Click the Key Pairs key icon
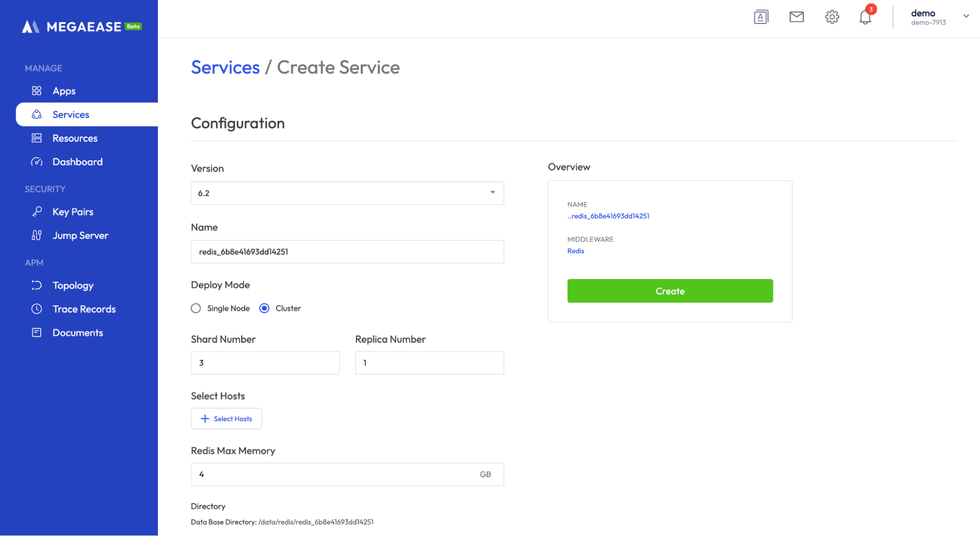980x536 pixels. (37, 212)
